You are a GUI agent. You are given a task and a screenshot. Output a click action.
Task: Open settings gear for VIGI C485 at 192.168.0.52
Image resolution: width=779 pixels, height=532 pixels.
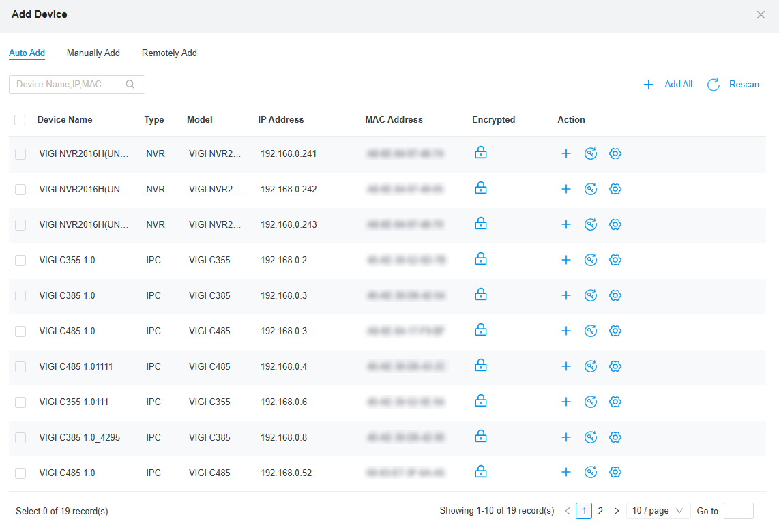coord(615,471)
